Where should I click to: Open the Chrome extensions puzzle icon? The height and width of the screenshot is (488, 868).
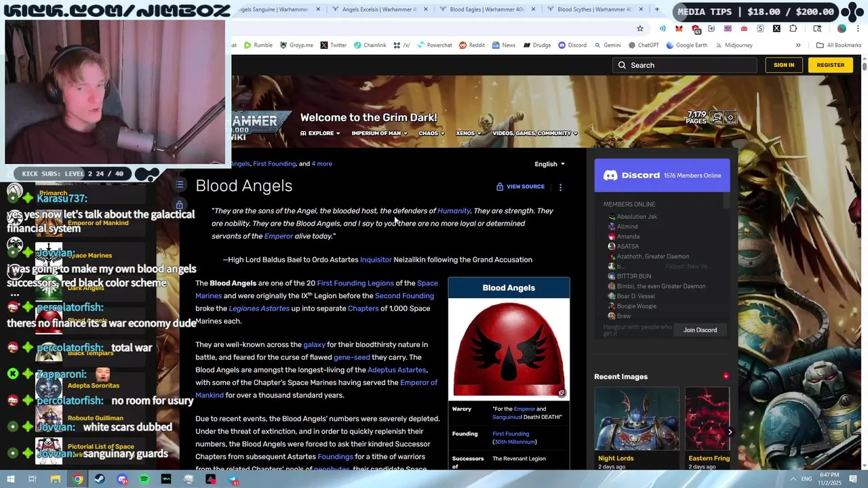[x=793, y=28]
